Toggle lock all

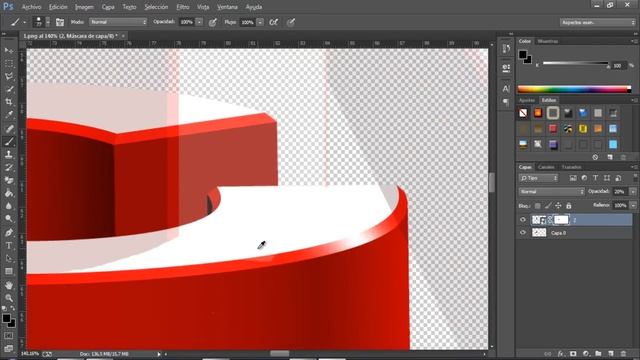point(569,206)
